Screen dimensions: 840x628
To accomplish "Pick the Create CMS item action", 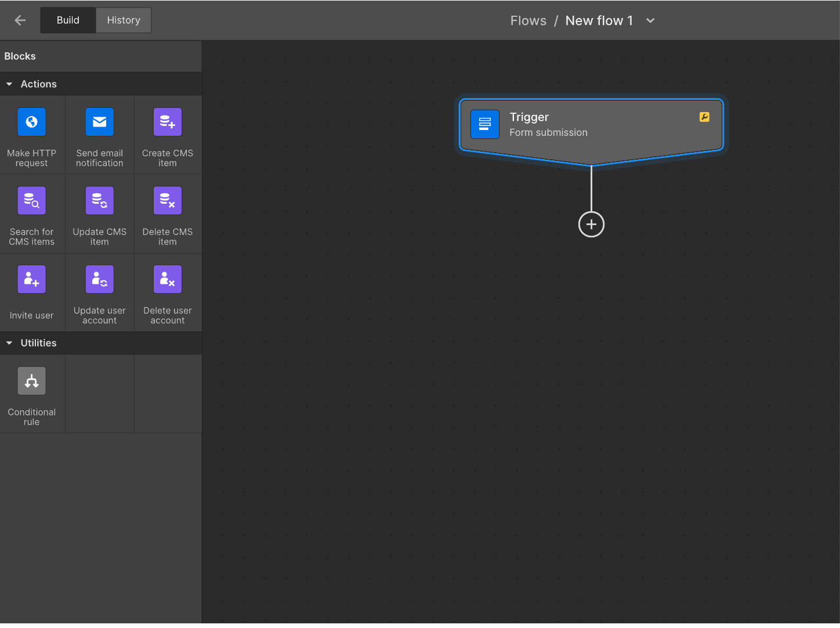I will 167,135.
